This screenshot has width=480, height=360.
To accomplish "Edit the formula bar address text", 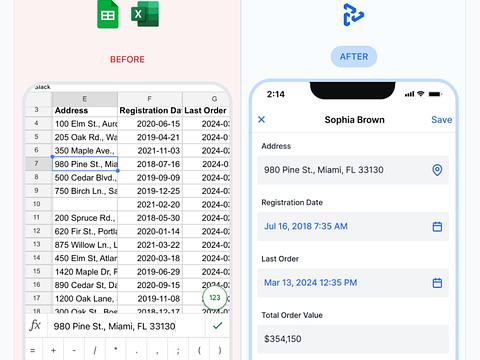I will [114, 326].
